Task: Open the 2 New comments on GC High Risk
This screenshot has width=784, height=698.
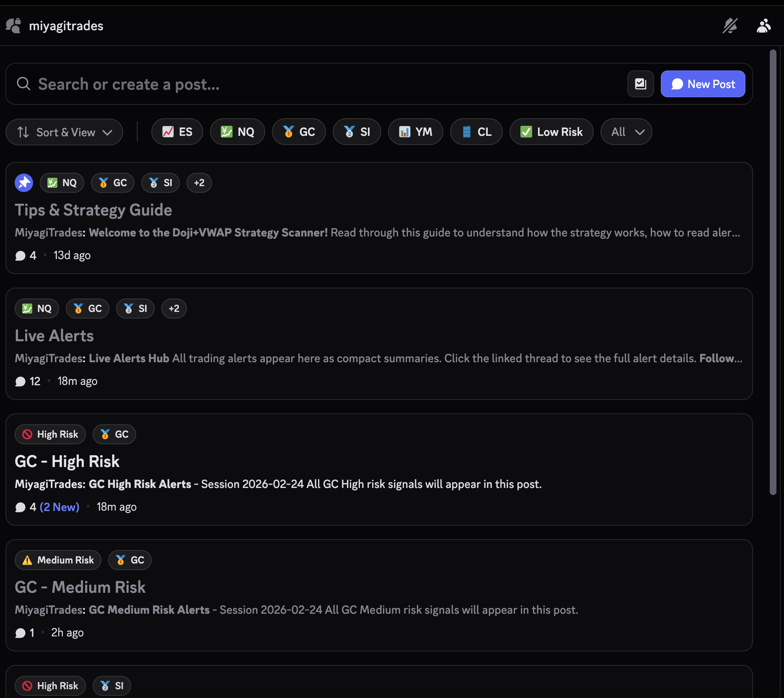Action: point(60,507)
